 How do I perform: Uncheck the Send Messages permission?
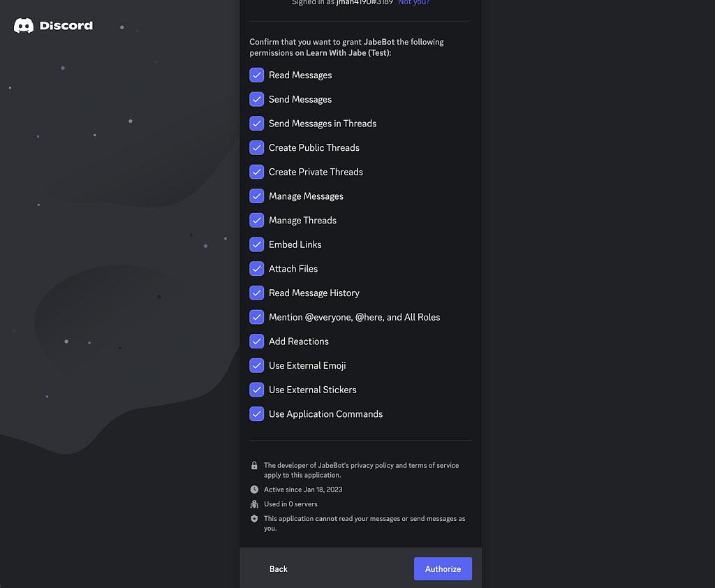[257, 99]
